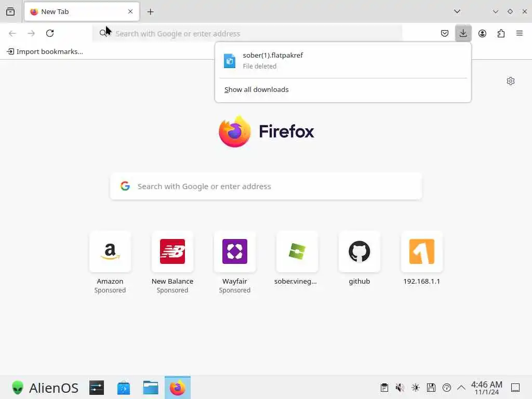Open the Firefox application menu
This screenshot has width=532, height=399.
pos(520,33)
